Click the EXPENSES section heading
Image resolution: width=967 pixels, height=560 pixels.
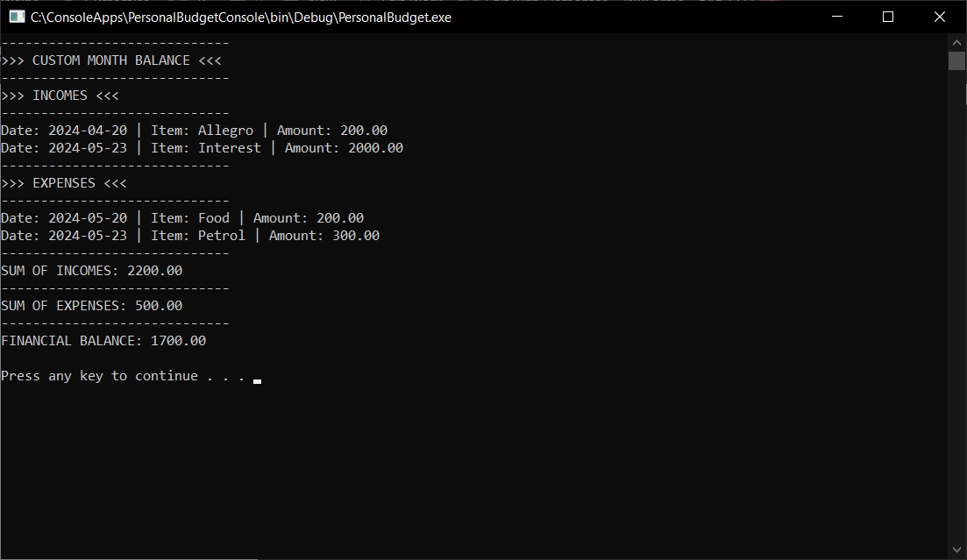[x=64, y=183]
